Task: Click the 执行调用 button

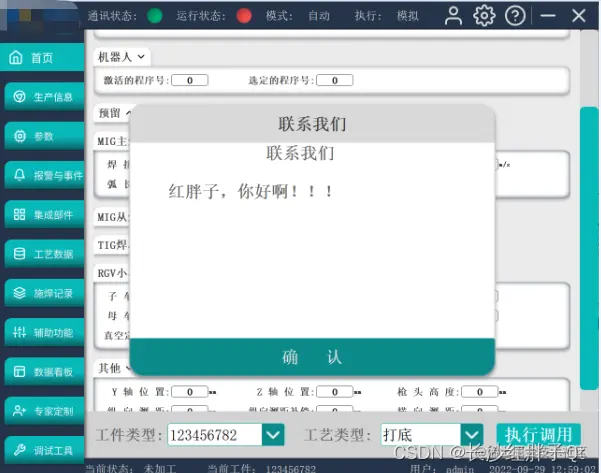Action: point(538,435)
